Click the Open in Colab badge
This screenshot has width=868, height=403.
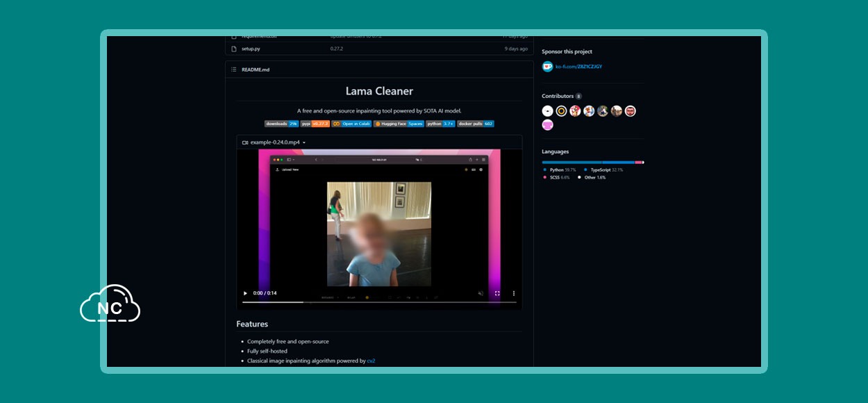coord(351,124)
